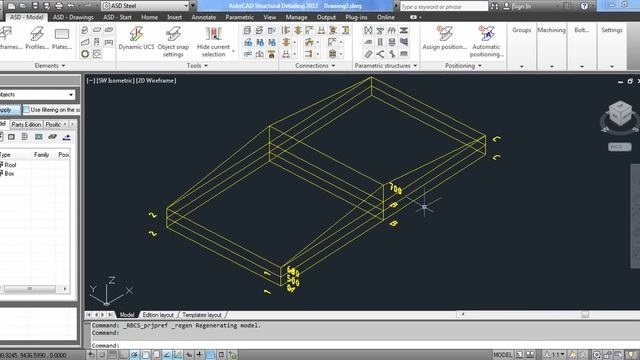Open the Plates tool
Viewport: 640px width, 360px height.
click(x=62, y=38)
